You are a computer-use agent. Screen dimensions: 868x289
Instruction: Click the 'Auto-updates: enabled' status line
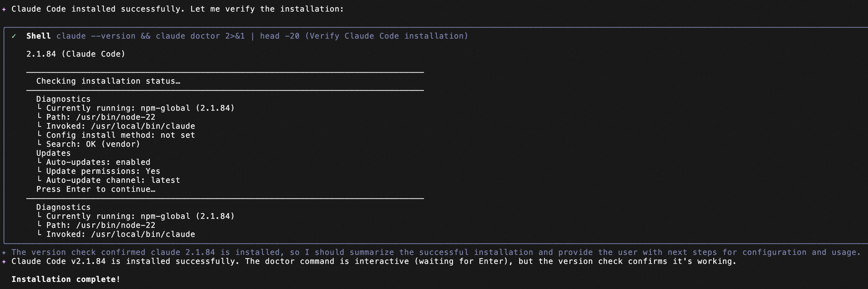click(x=98, y=162)
